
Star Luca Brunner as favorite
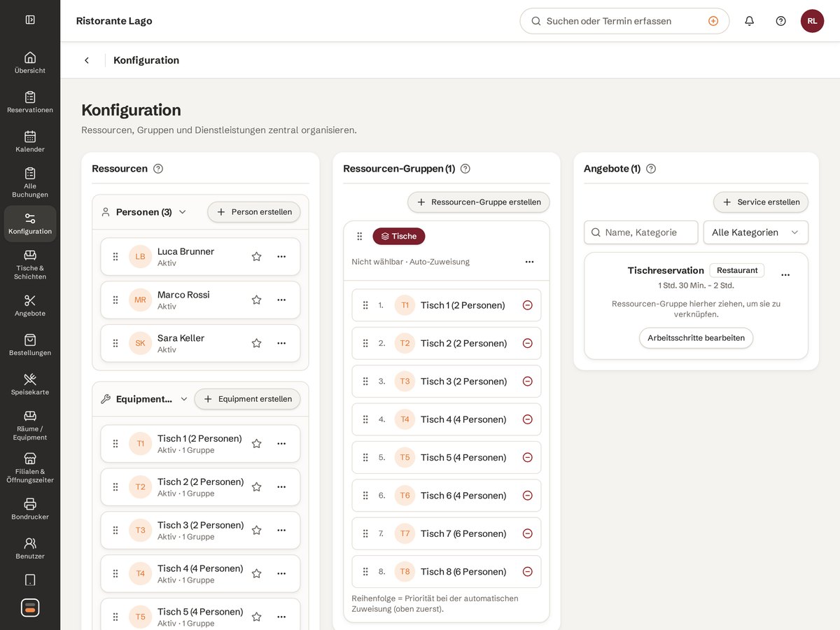point(257,256)
